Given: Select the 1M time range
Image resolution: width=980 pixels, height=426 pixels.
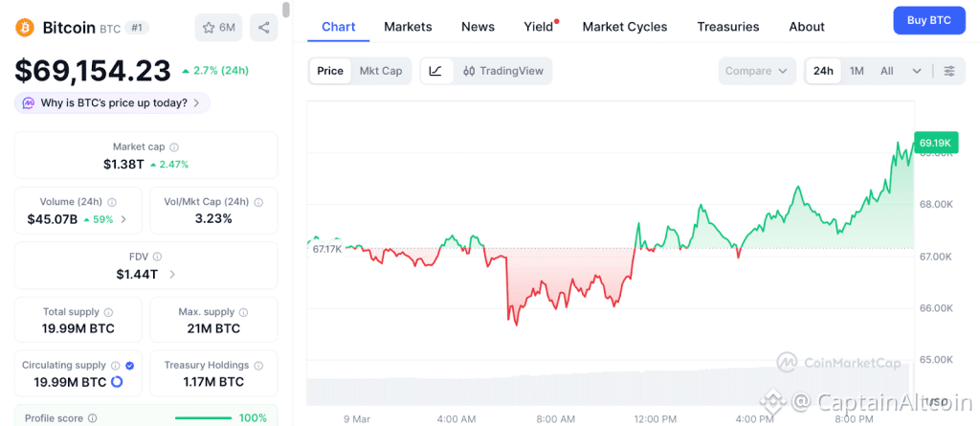Looking at the screenshot, I should pos(857,71).
